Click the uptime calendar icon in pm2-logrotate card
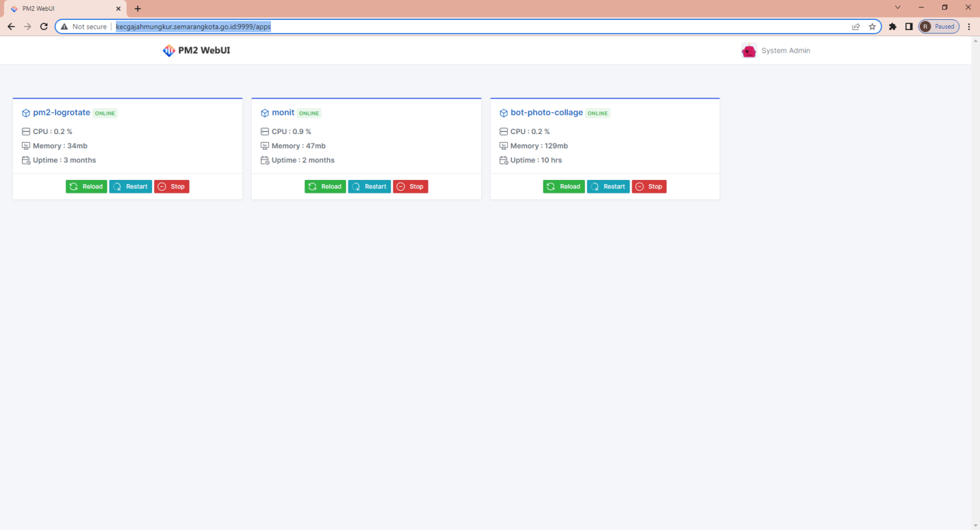 [x=26, y=160]
